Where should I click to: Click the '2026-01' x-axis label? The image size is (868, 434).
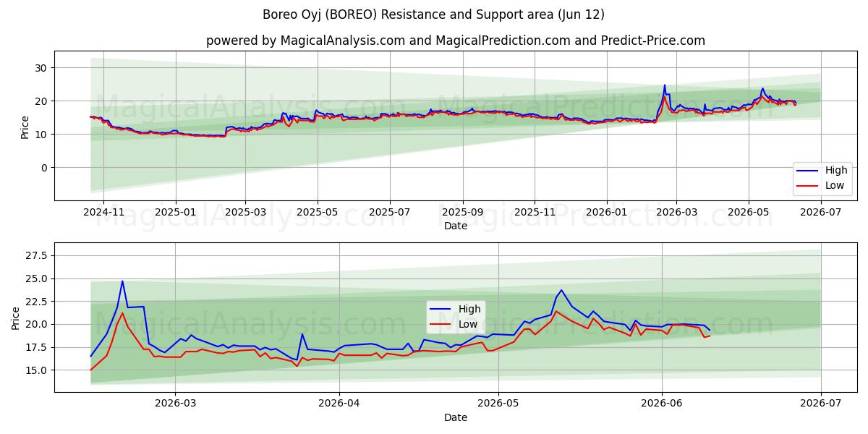pos(606,212)
